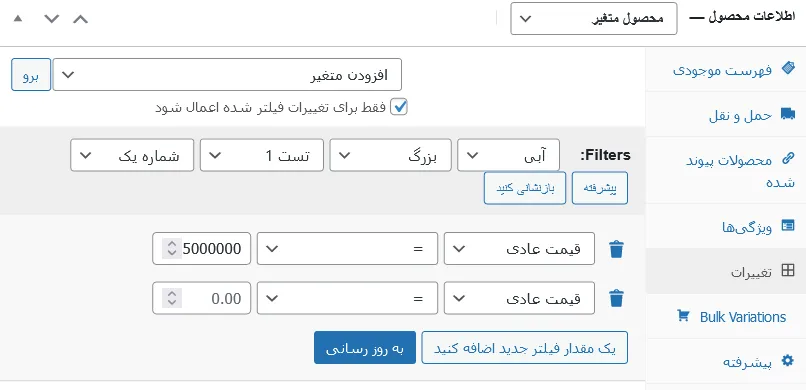Click the به روز رسانی button

tap(365, 348)
